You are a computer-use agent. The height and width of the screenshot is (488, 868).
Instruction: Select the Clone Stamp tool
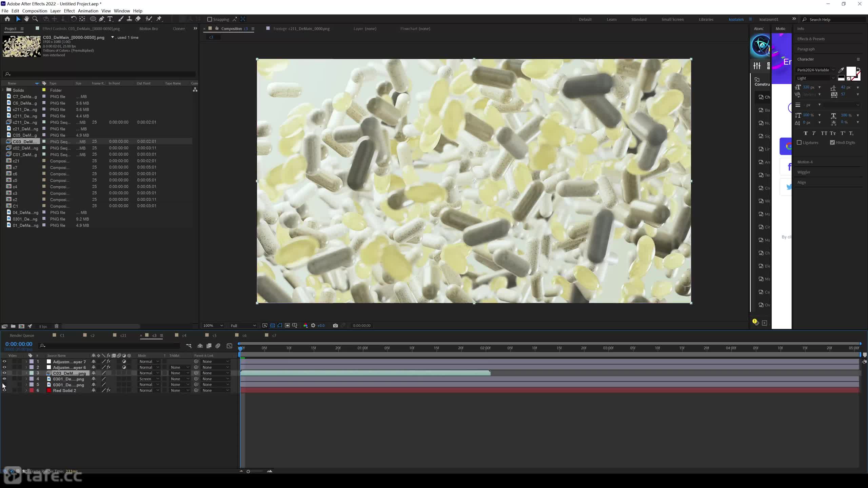point(129,19)
